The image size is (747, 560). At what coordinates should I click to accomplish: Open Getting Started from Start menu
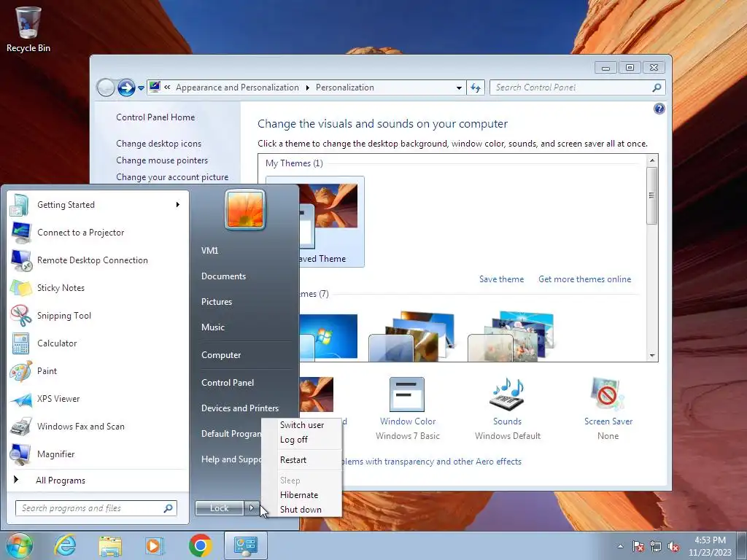(x=98, y=205)
